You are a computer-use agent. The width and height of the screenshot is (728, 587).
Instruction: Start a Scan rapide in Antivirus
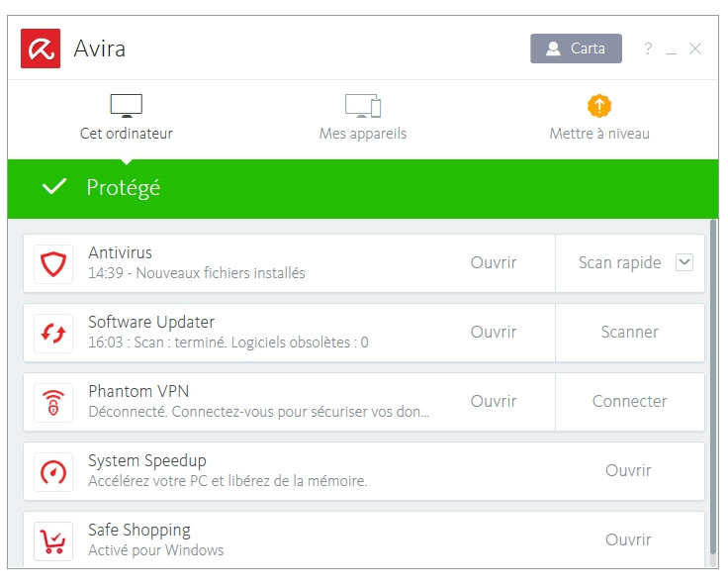point(619,263)
